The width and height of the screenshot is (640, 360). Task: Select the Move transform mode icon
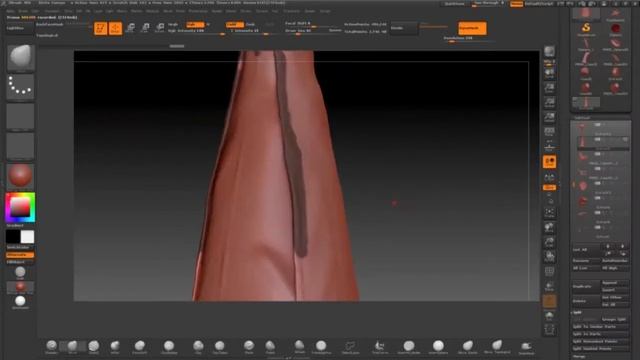point(130,28)
